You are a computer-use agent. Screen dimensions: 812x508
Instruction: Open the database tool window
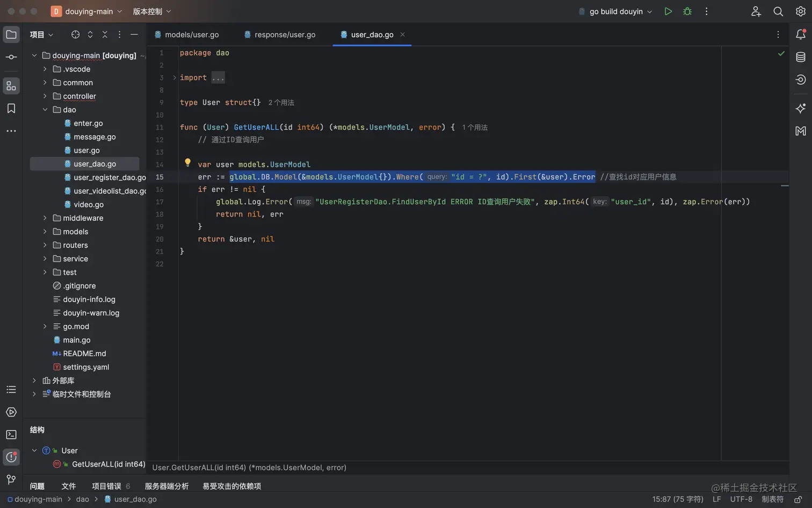[801, 57]
